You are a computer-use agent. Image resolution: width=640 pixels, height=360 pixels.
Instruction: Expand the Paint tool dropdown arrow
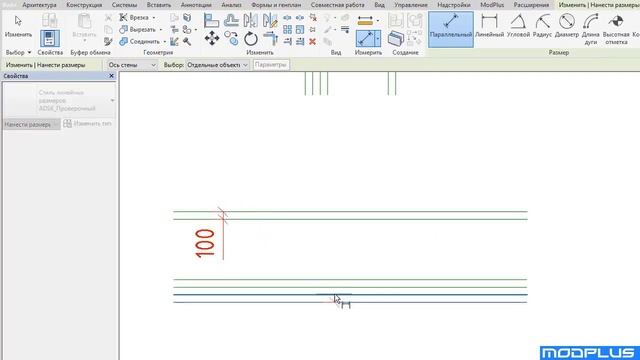pyautogui.click(x=196, y=30)
